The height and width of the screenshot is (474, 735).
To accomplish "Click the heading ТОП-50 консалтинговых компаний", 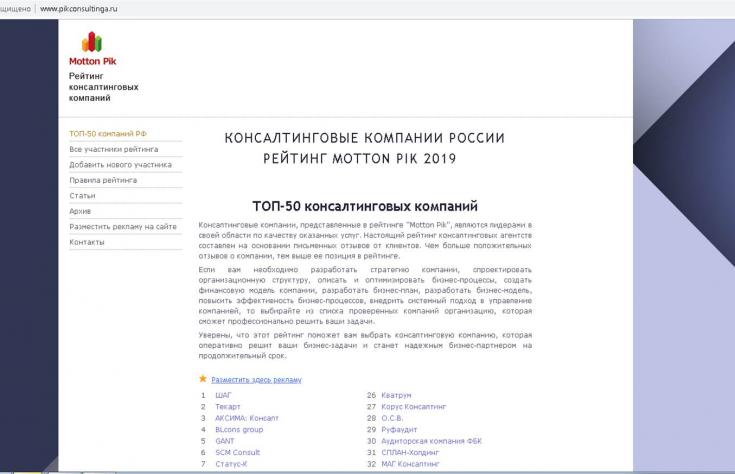I will [365, 206].
